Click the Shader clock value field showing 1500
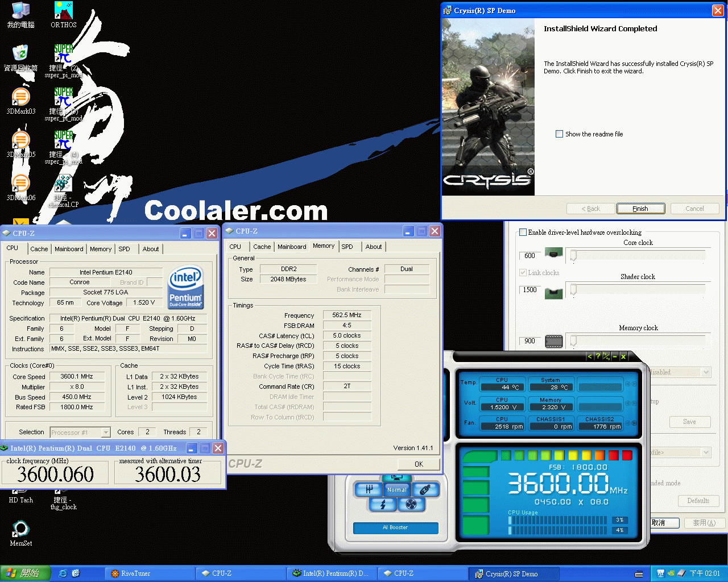Image resolution: width=728 pixels, height=582 pixels. pos(530,290)
